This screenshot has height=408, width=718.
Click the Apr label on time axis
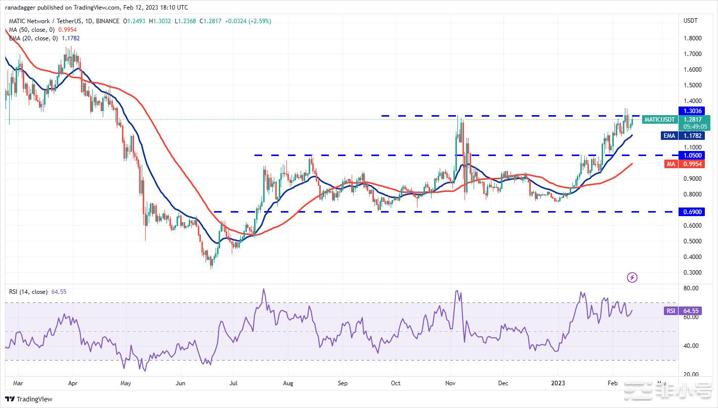70,382
